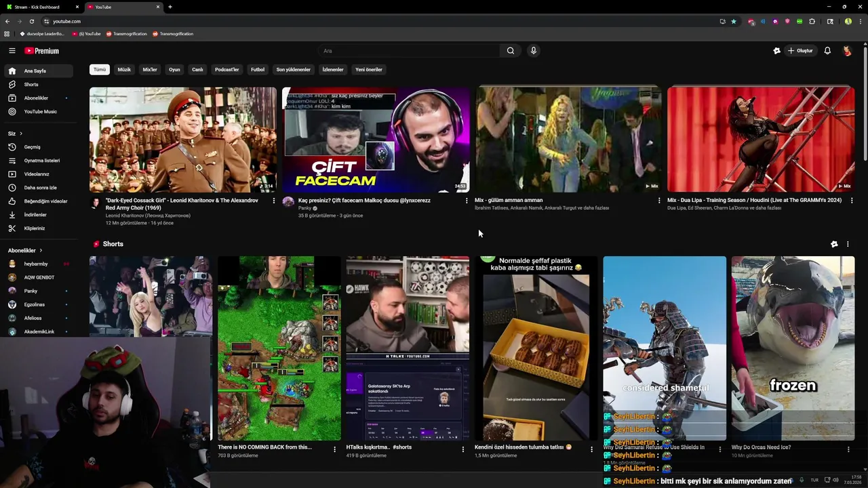868x488 pixels.
Task: Select the İzlenenler filter chip
Action: tap(333, 70)
